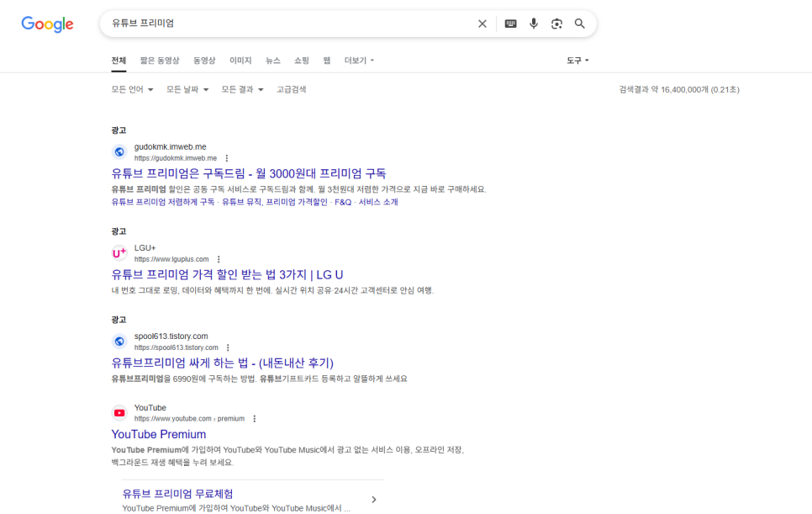Click the globe favicon of spool613.tistory.com
Viewport: 812px width, 514px height.
coord(119,342)
